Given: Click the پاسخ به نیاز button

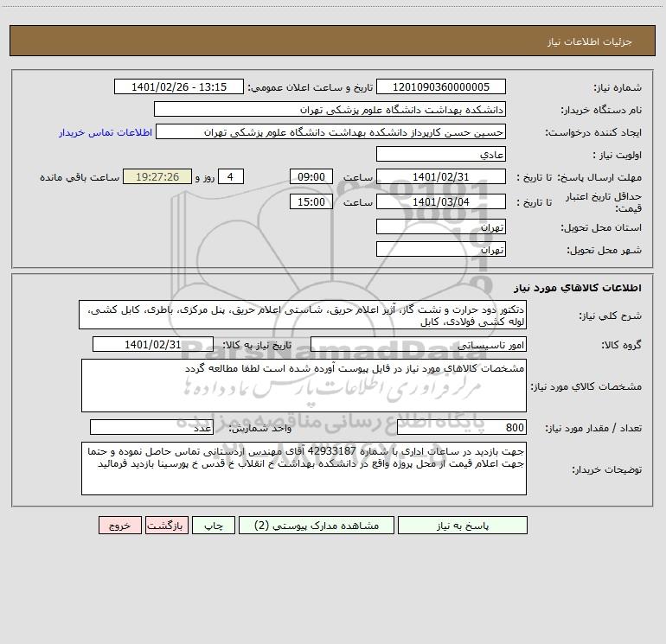Looking at the screenshot, I should point(462,525).
